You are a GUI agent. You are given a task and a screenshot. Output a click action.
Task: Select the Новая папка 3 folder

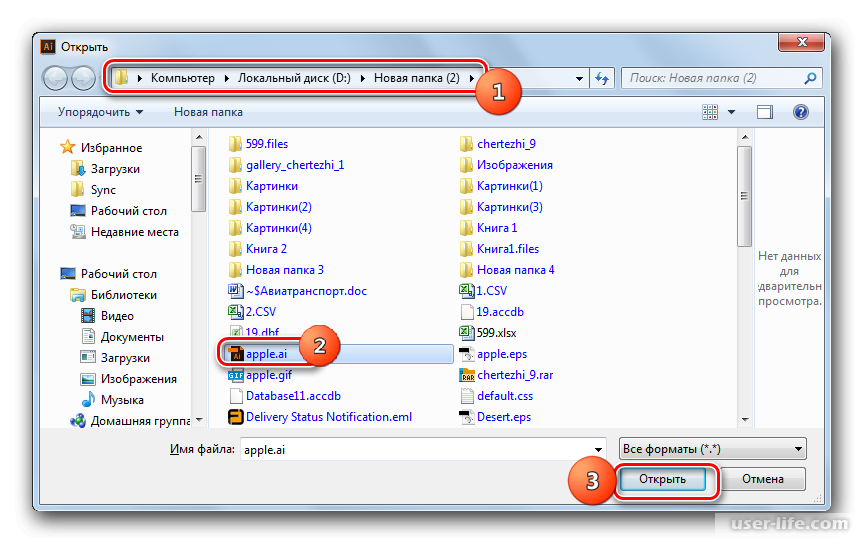click(285, 270)
